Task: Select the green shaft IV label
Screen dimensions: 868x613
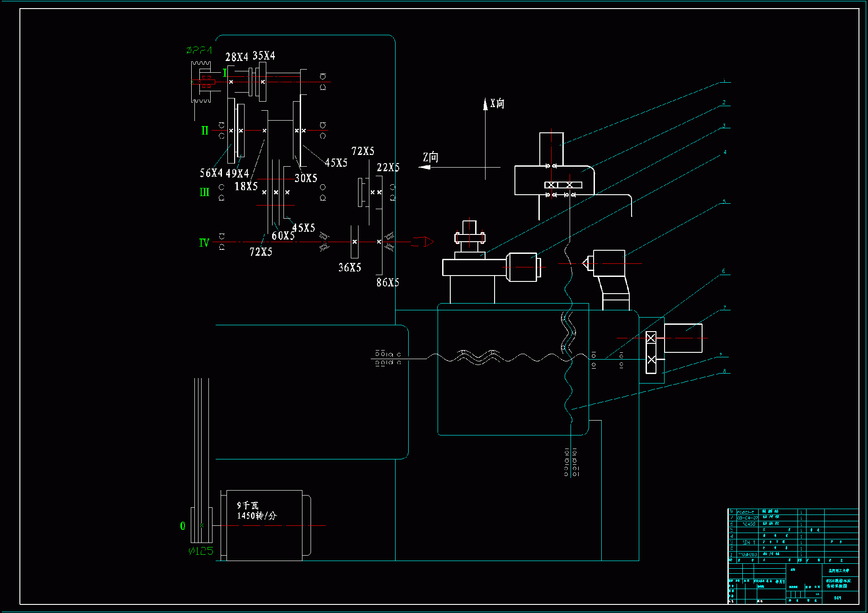Action: click(204, 243)
